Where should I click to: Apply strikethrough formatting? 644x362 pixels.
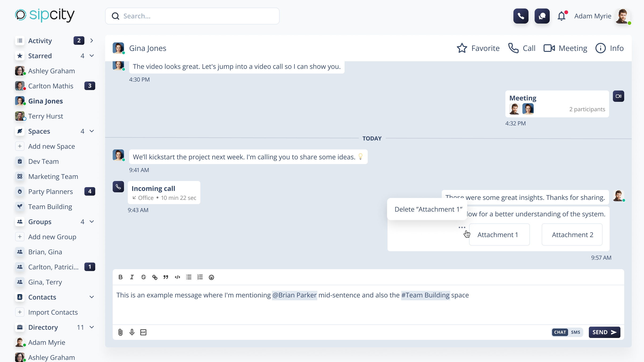click(x=143, y=277)
